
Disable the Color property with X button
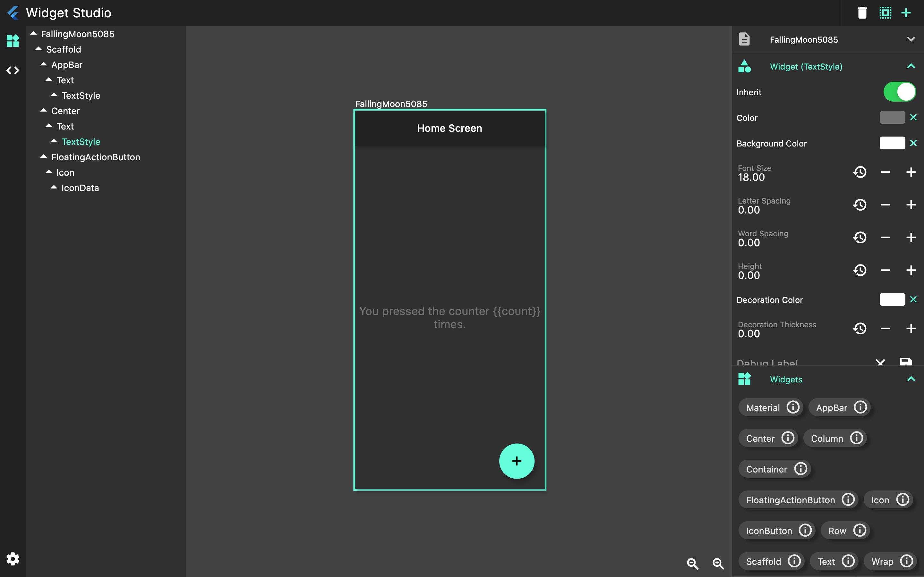pyautogui.click(x=915, y=118)
